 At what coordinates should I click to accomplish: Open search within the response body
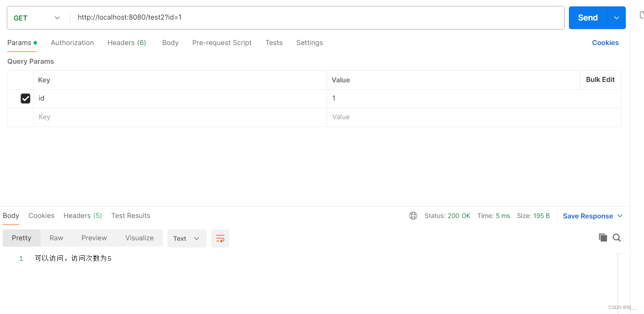(617, 238)
